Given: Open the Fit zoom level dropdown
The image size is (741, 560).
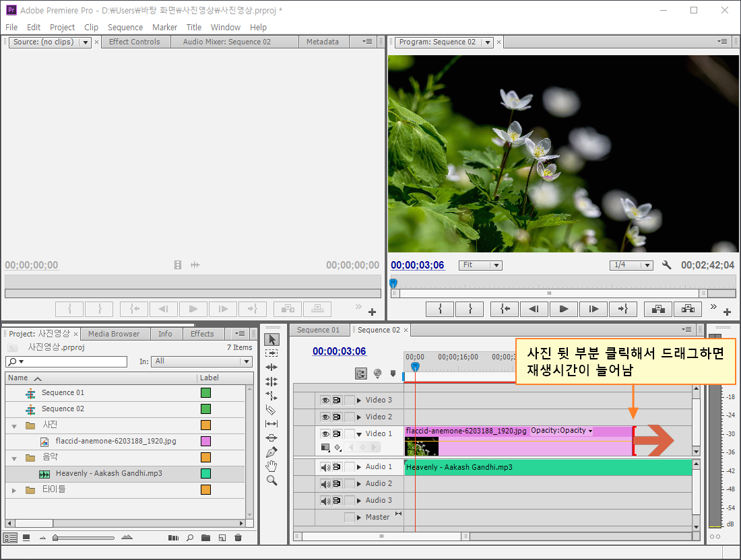Looking at the screenshot, I should [480, 265].
